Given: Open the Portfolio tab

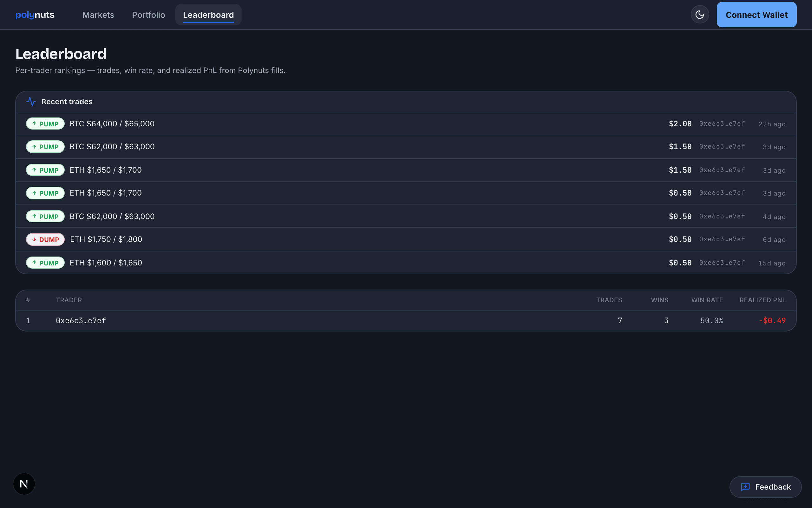Looking at the screenshot, I should (149, 15).
